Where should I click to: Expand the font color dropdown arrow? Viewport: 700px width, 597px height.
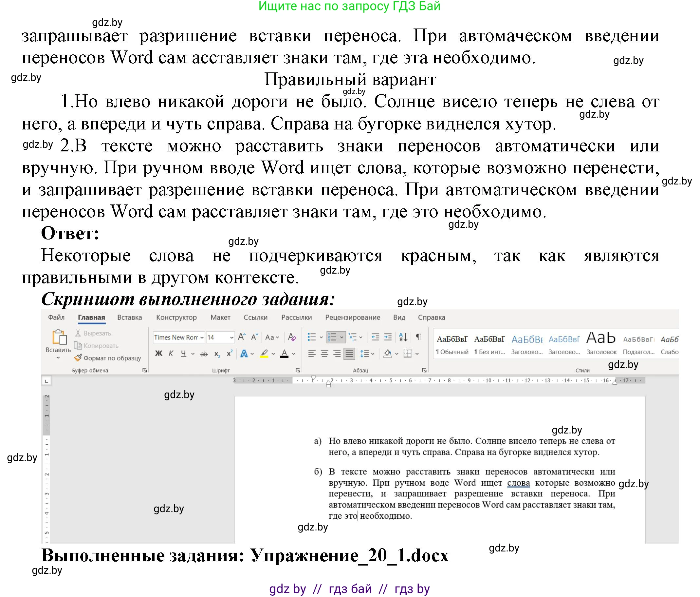point(294,354)
